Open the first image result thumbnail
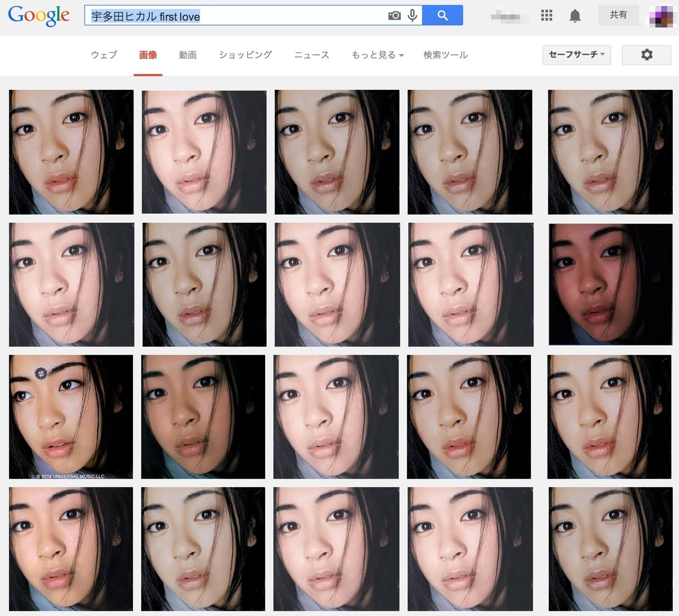 pos(71,152)
